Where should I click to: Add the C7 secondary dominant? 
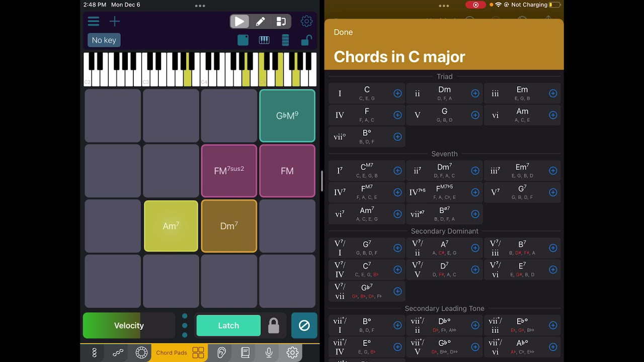coord(397,269)
